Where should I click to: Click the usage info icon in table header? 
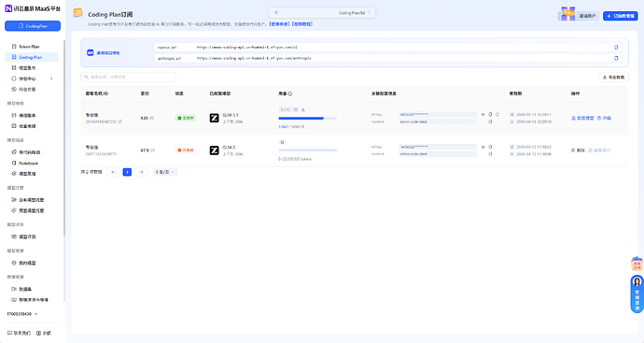[290, 93]
